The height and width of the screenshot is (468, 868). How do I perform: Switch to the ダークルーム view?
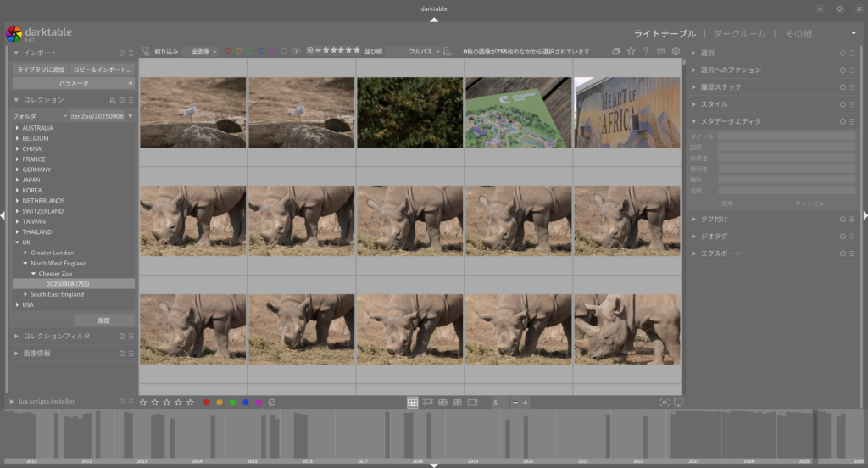click(740, 34)
